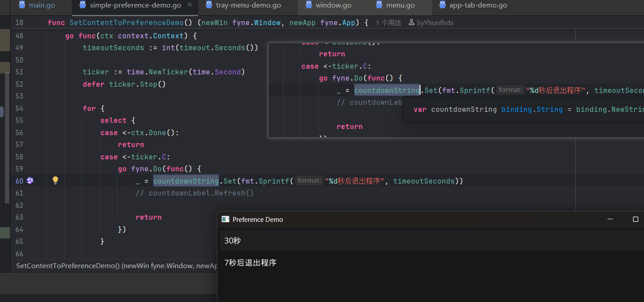This screenshot has height=302, width=644.
Task: Click the light bulb quick-fix icon
Action: tap(55, 180)
